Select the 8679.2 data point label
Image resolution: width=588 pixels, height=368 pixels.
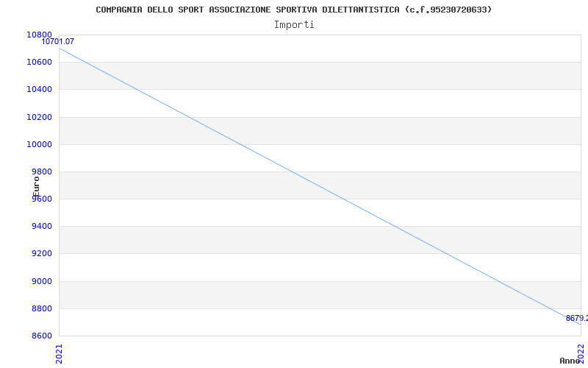coord(576,318)
